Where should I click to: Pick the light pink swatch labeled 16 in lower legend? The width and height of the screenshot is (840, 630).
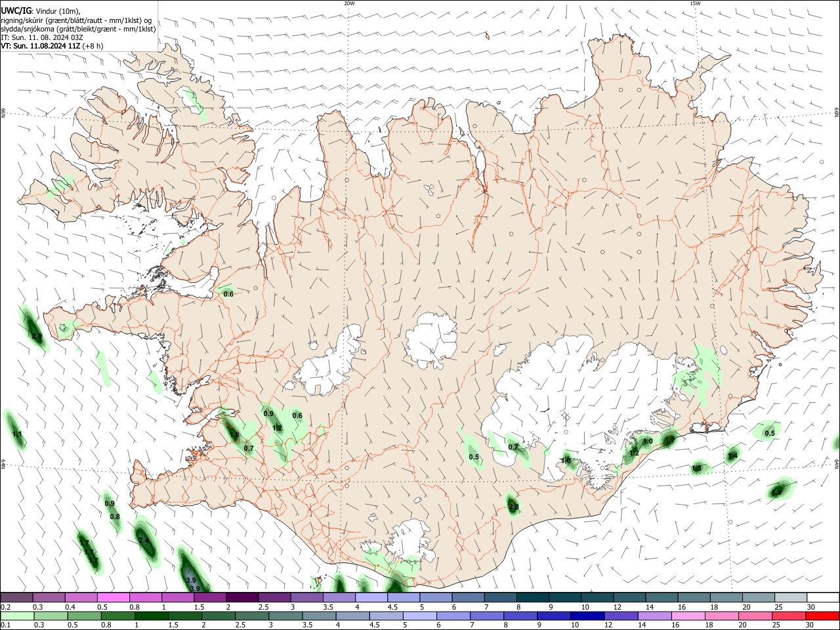[688, 616]
